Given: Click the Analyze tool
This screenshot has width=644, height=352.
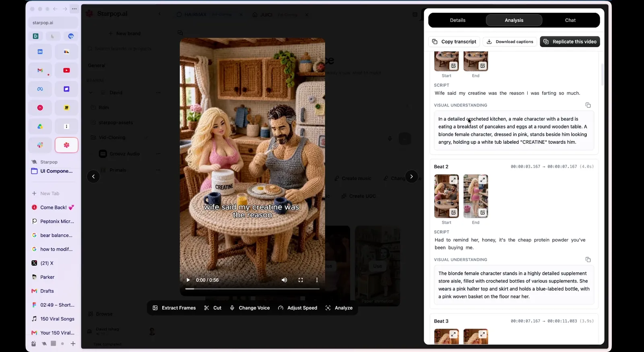Looking at the screenshot, I should 339,308.
